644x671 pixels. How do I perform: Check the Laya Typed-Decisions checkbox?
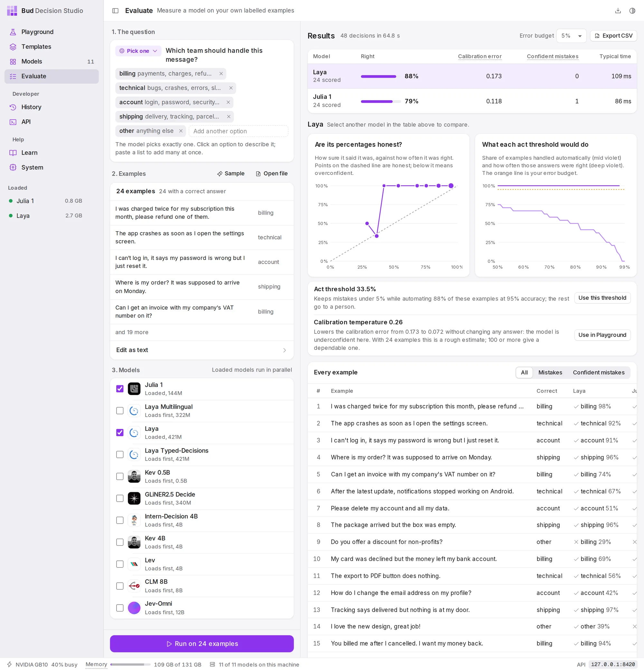click(120, 454)
